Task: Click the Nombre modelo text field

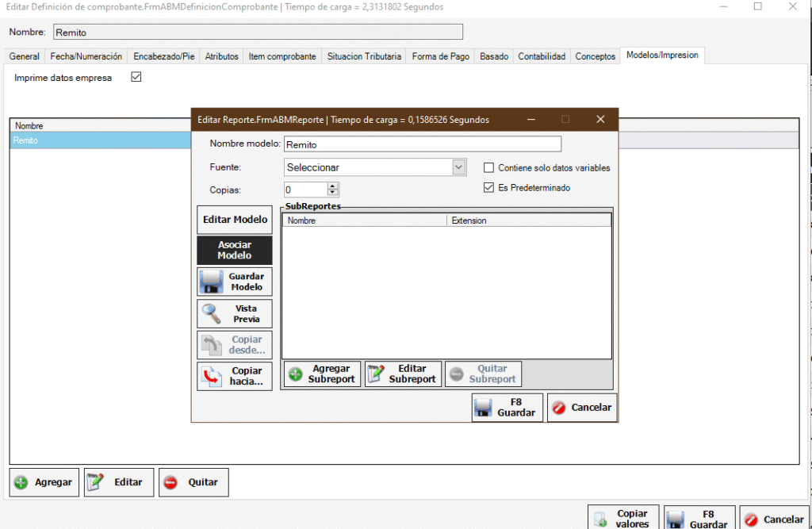Action: tap(422, 144)
